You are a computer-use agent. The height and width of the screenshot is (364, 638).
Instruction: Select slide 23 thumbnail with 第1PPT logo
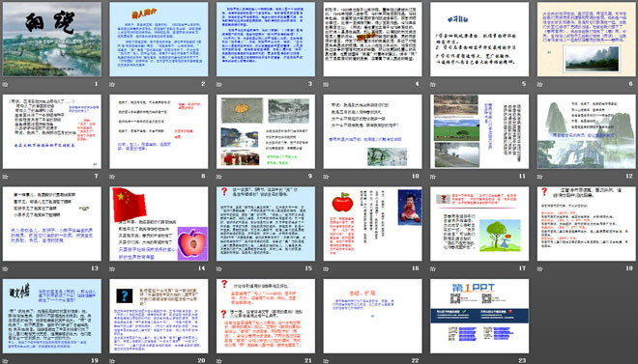pyautogui.click(x=479, y=316)
